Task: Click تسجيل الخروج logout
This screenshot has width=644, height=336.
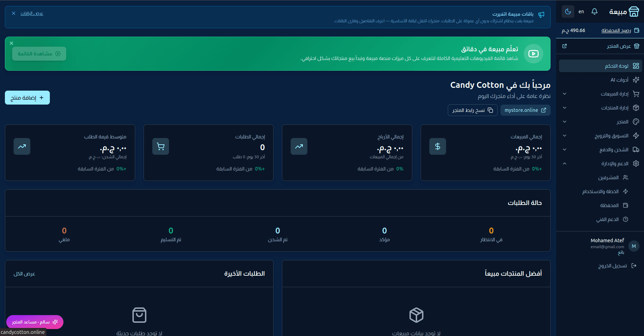Action: click(x=613, y=266)
